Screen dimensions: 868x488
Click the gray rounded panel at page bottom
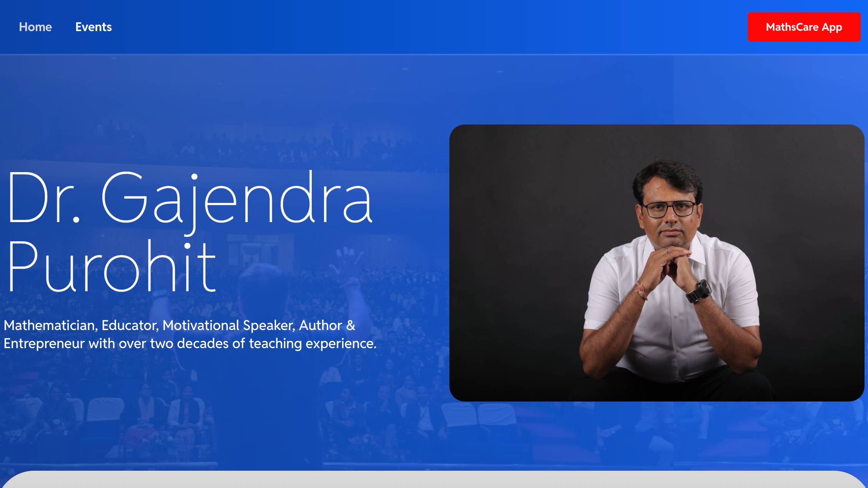(434, 480)
